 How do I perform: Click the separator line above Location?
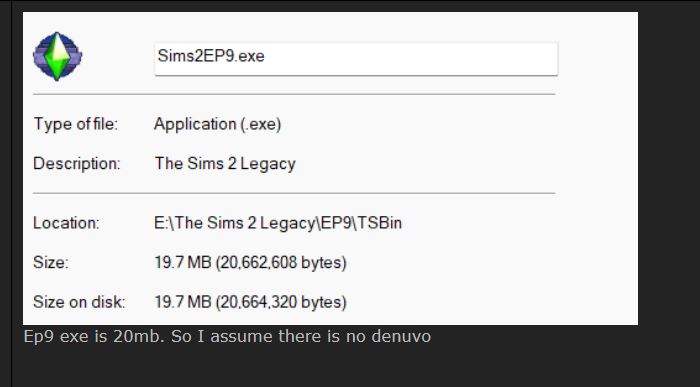click(x=294, y=193)
